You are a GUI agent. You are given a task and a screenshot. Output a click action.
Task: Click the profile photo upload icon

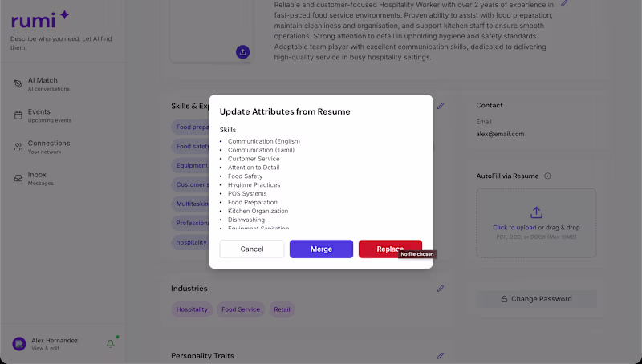[x=243, y=51]
